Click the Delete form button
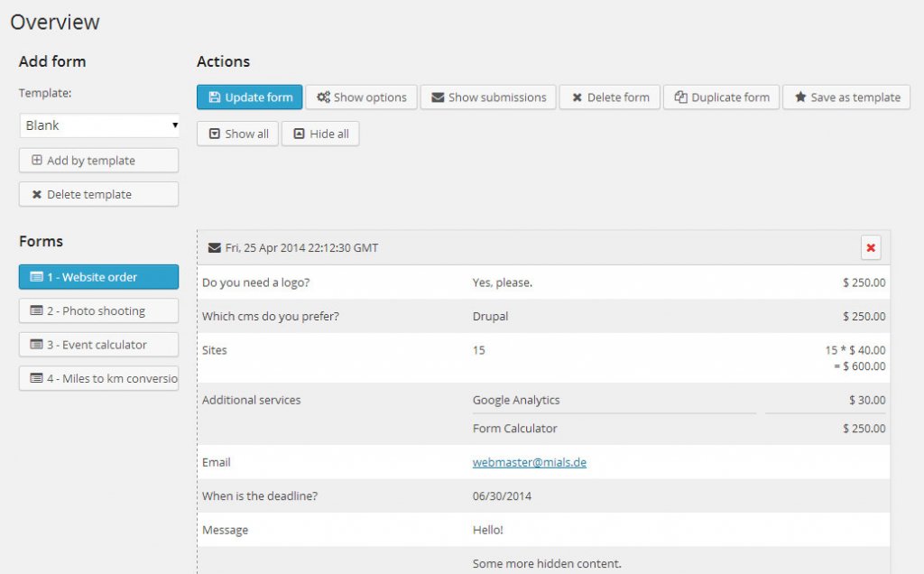Image resolution: width=924 pixels, height=574 pixels. (610, 97)
